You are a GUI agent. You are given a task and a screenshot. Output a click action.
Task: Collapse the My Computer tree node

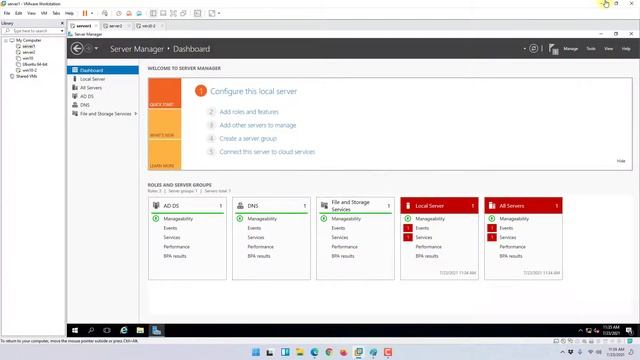pos(6,40)
